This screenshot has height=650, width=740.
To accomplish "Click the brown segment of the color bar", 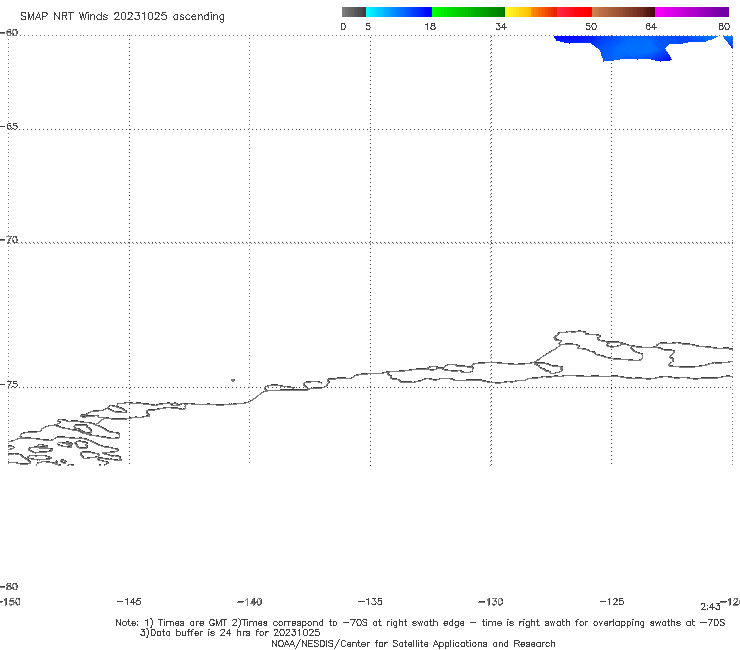I will pos(623,12).
